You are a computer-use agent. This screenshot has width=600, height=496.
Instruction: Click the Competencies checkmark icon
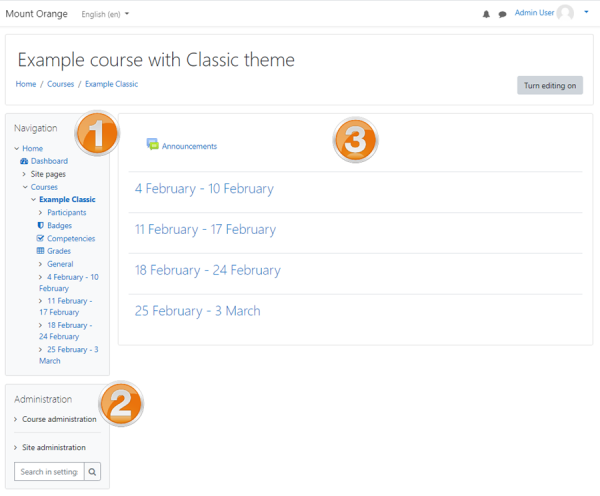(40, 239)
